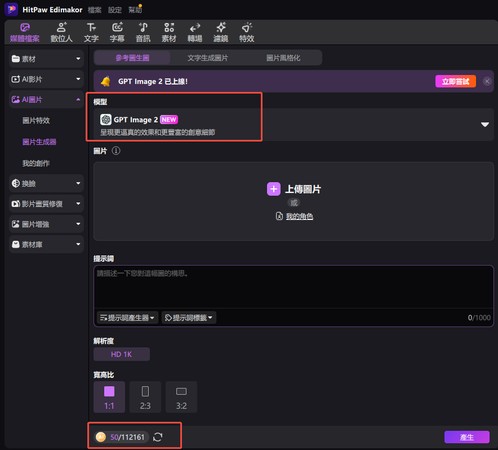Open 圖片特效 in the sidebar
Viewport: 498px width, 450px height.
click(x=36, y=121)
